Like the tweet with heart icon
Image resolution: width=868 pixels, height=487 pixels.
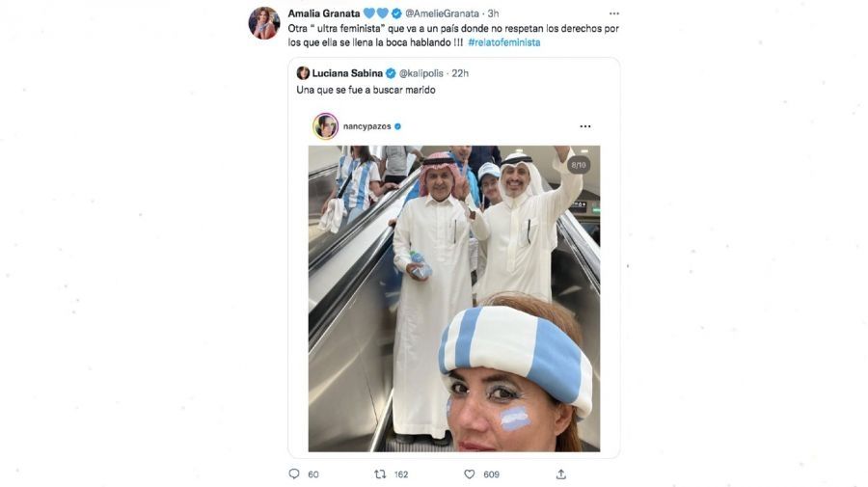coord(470,473)
